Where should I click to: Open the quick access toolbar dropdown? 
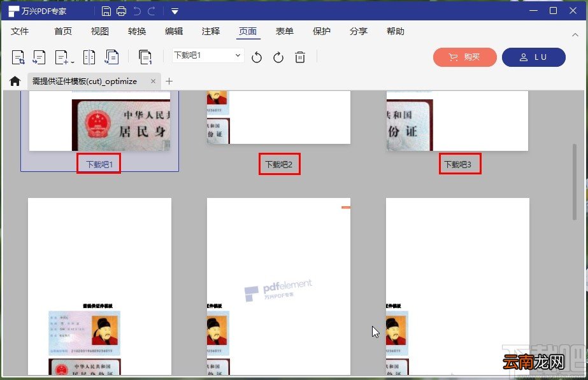point(175,11)
